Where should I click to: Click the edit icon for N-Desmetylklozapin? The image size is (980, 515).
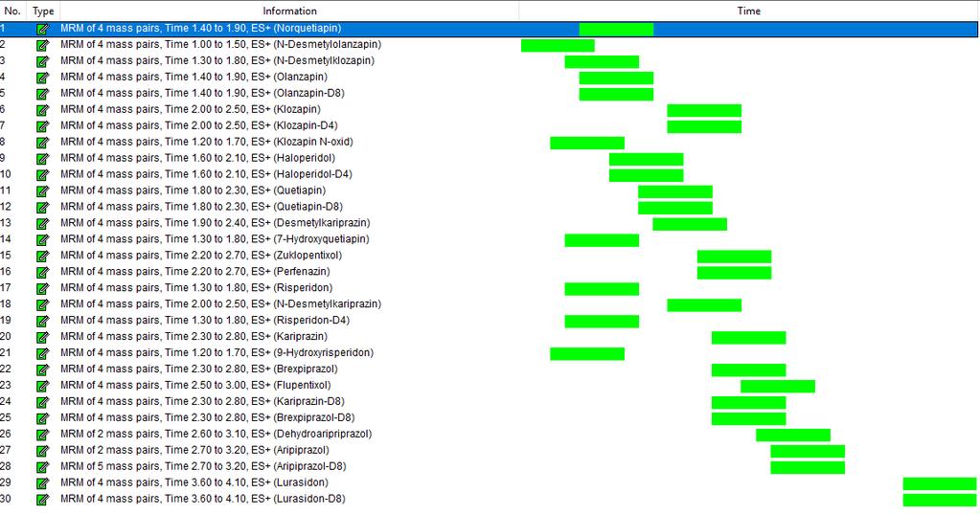pos(42,61)
